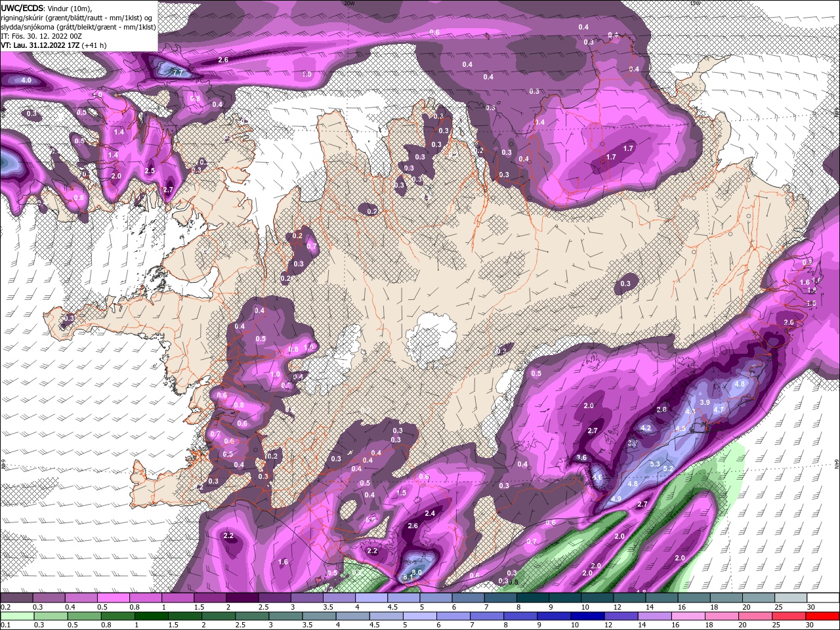Image resolution: width=840 pixels, height=630 pixels.
Task: Click the '2.5' precipitation value on the map
Action: pyautogui.click(x=150, y=171)
